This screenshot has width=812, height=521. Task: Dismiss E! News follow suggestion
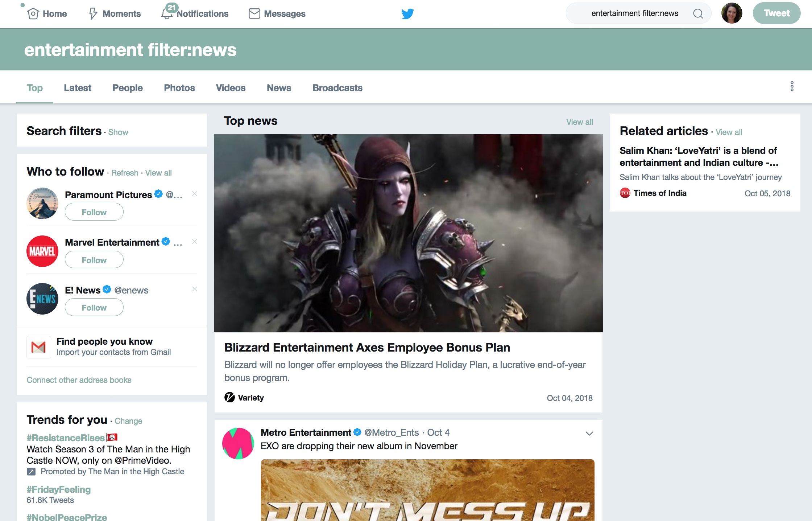click(x=195, y=289)
